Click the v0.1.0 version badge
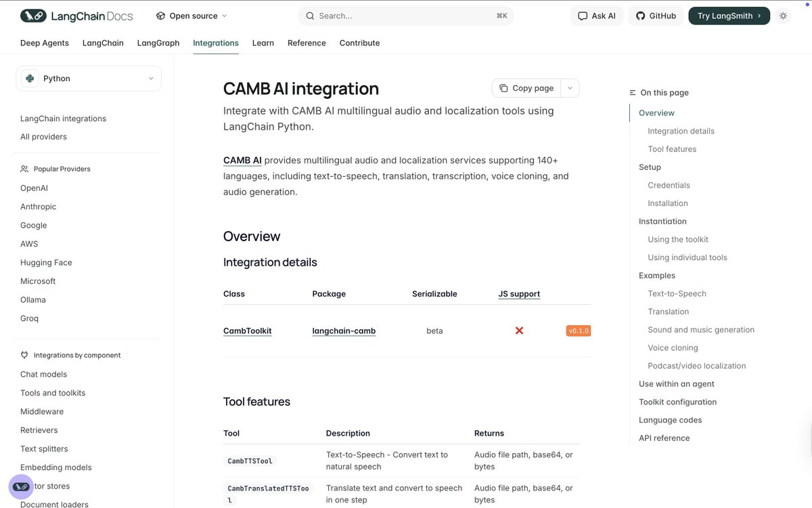This screenshot has width=812, height=508. tap(579, 331)
